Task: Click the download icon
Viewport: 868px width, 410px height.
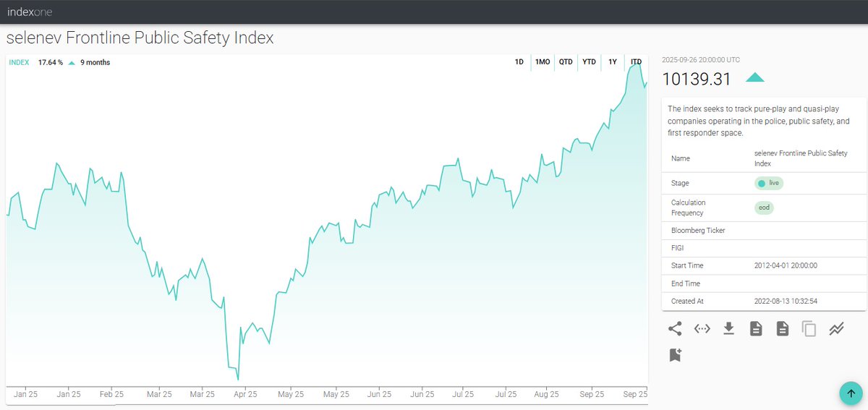Action: [728, 329]
